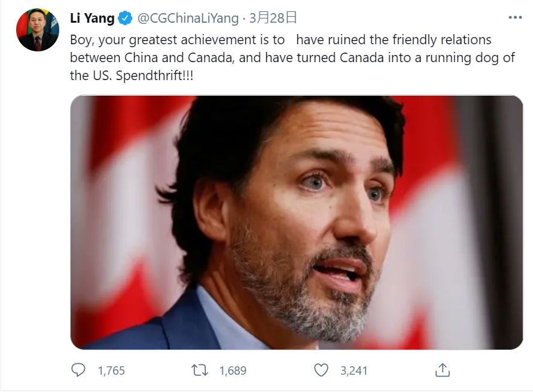This screenshot has width=533, height=392.
Task: Click the speech bubble reply icon
Action: tap(78, 370)
